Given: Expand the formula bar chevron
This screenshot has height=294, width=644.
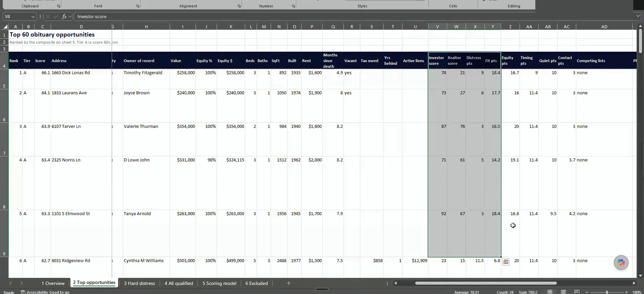Looking at the screenshot, I should 638,16.
